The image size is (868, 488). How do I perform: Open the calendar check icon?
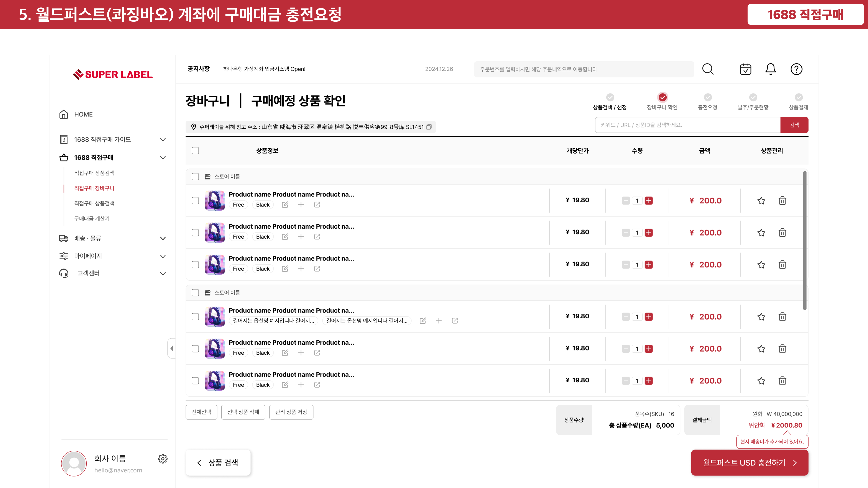[745, 69]
